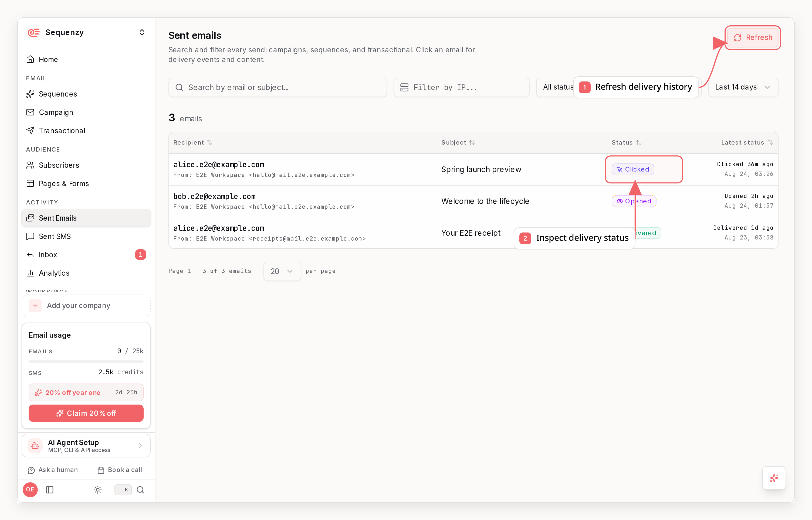This screenshot has height=520, width=812.
Task: Click the Clicked status badge
Action: [x=633, y=169]
